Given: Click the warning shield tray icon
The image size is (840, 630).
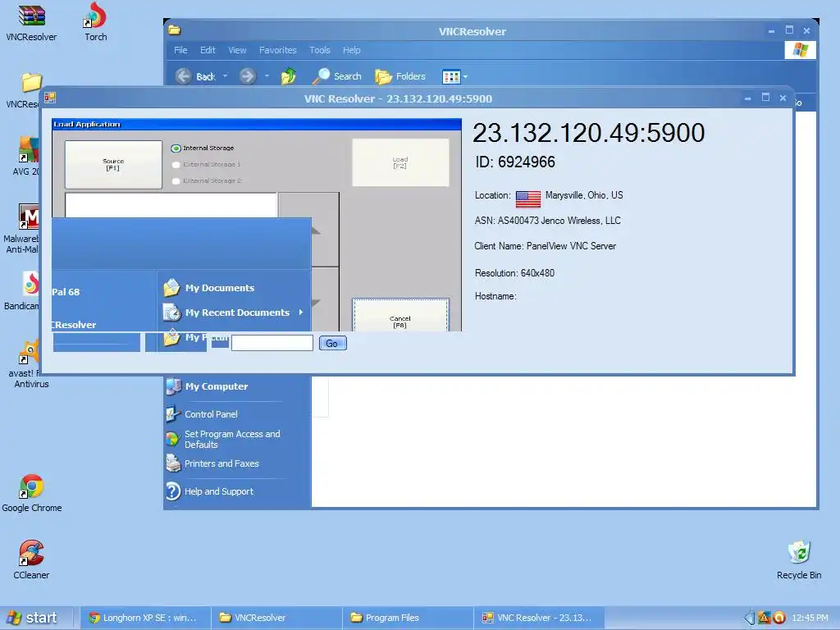Looking at the screenshot, I should [x=765, y=618].
